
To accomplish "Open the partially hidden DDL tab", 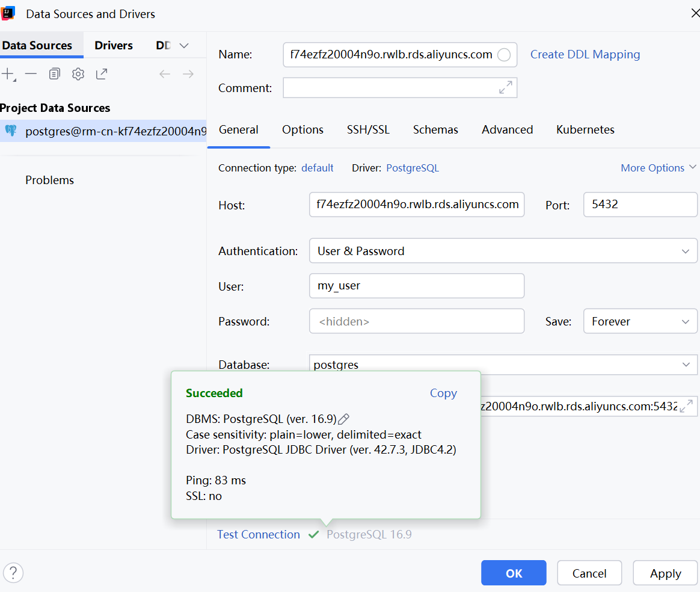I will pos(163,46).
